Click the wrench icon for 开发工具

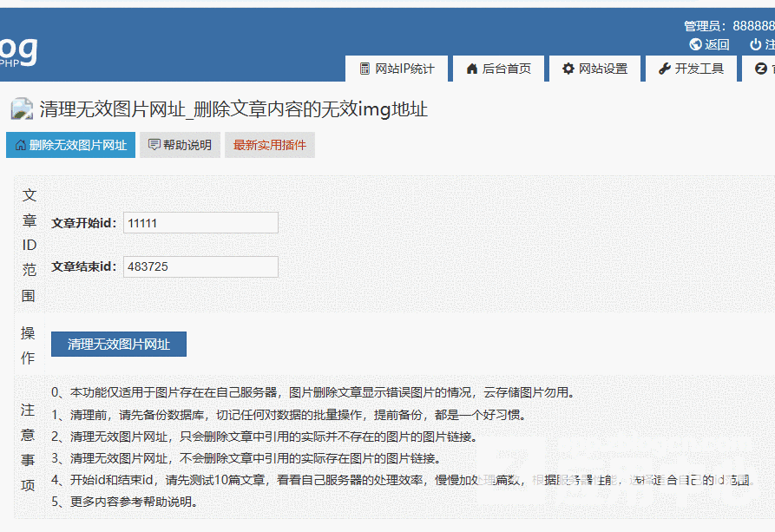tap(664, 69)
